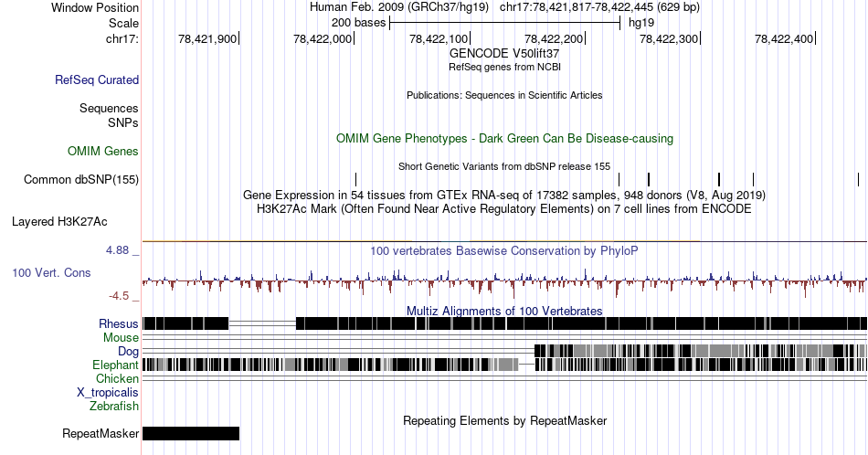Click the Sequences track label
This screenshot has width=868, height=455.
109,108
